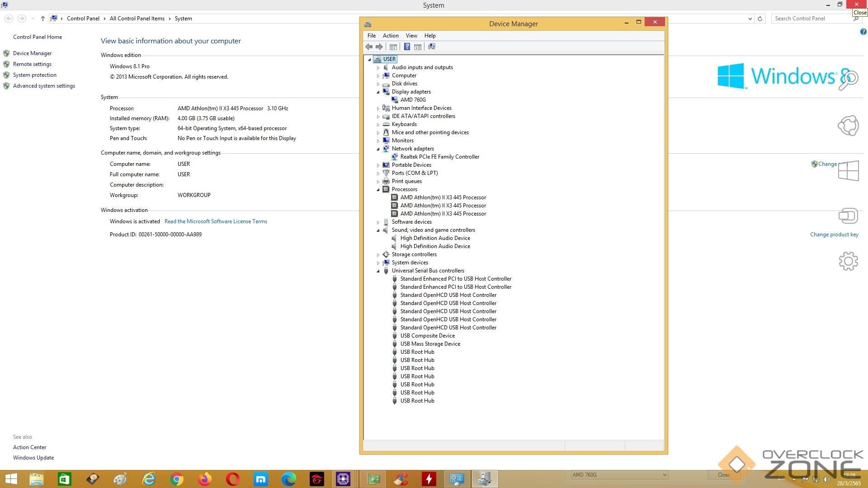This screenshot has height=488, width=868.
Task: Open Google Chrome from the taskbar
Action: [177, 479]
